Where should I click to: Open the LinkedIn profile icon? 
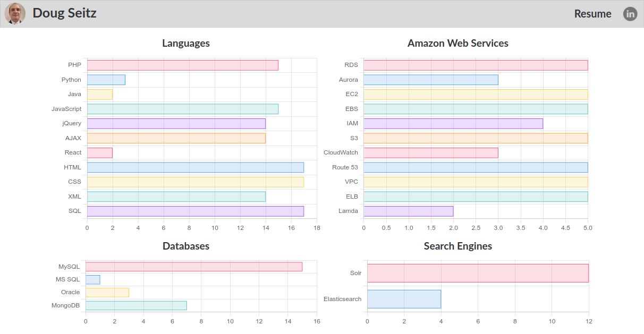tap(630, 14)
